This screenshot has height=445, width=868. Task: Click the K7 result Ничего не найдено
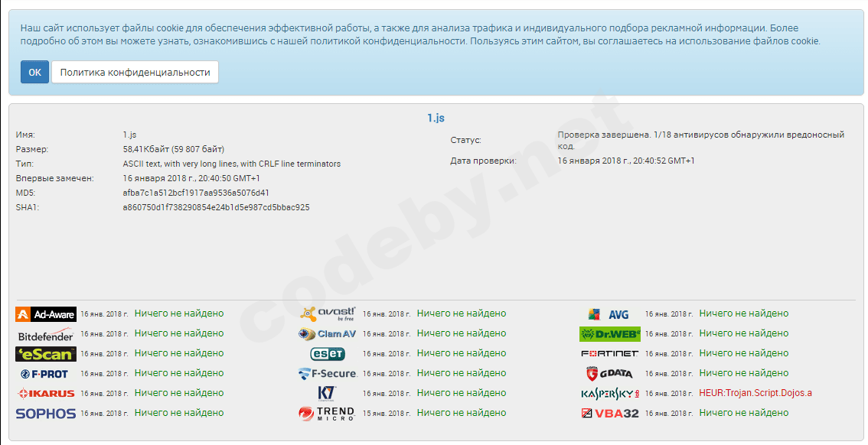click(462, 393)
